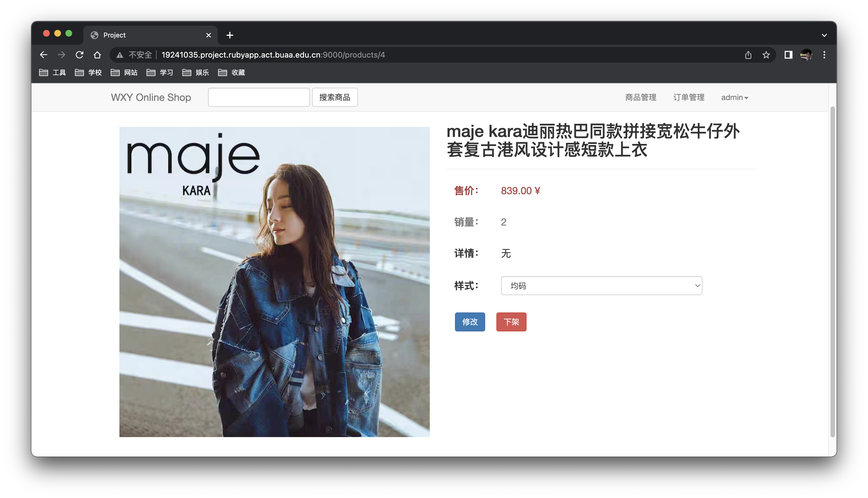The height and width of the screenshot is (498, 868).
Task: Open the 学习 bookmarks folder
Action: click(160, 72)
